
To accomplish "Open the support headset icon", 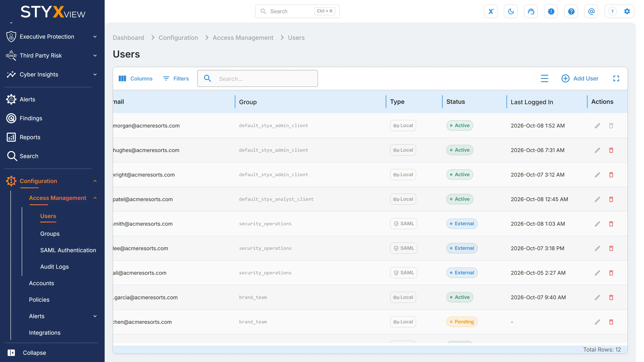I will 531,11.
